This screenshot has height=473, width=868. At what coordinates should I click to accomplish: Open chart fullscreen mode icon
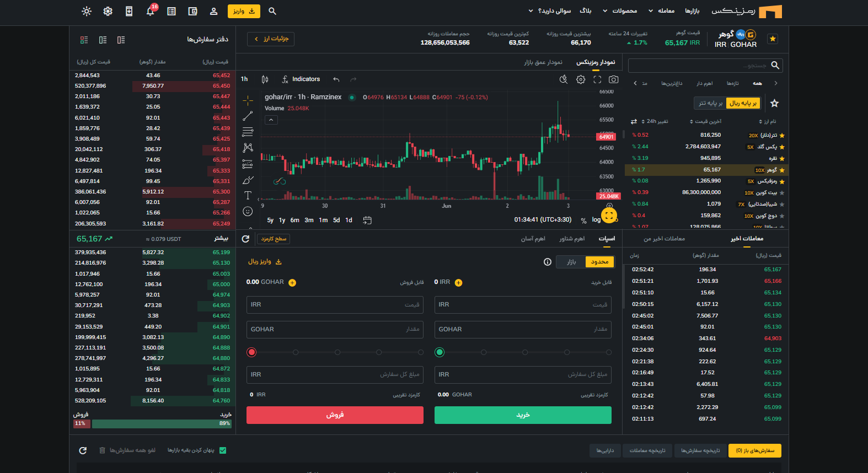click(x=597, y=79)
